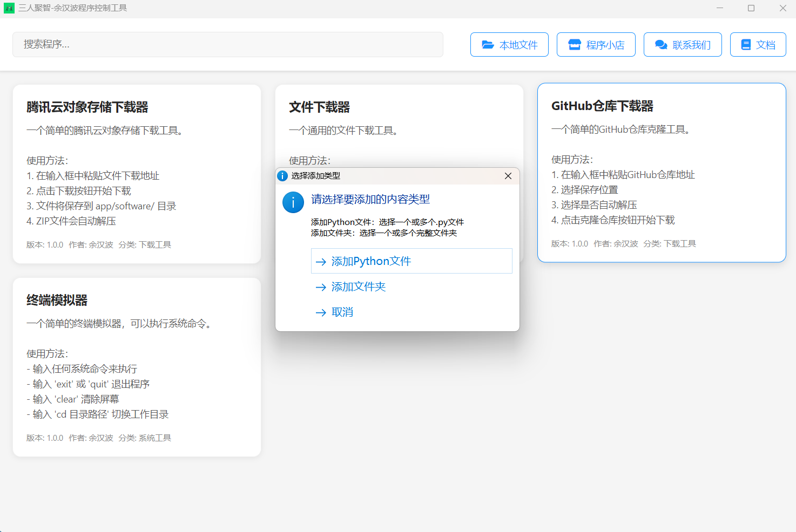Click the arrow icon beside 取消
The height and width of the screenshot is (532, 796).
(321, 312)
